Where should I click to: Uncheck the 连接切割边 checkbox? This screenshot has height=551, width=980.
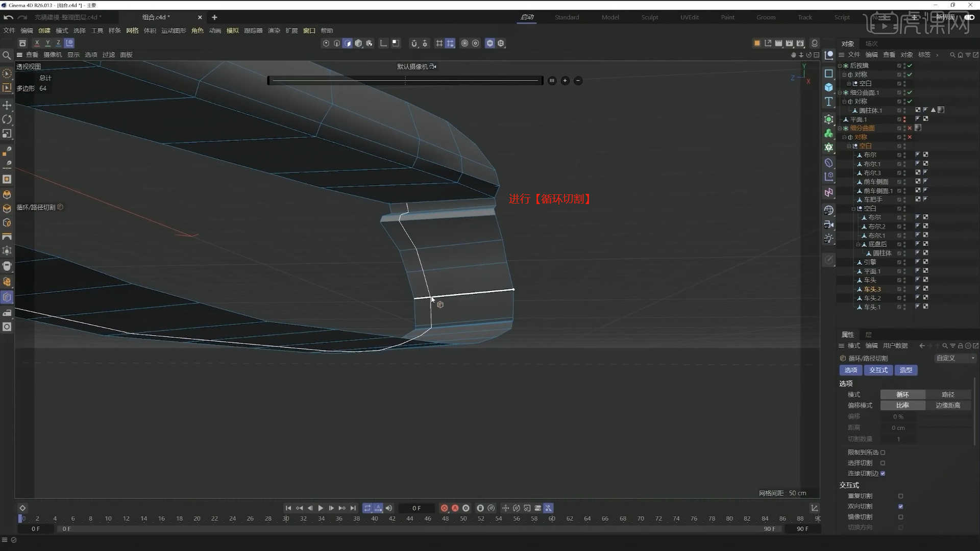(x=883, y=473)
